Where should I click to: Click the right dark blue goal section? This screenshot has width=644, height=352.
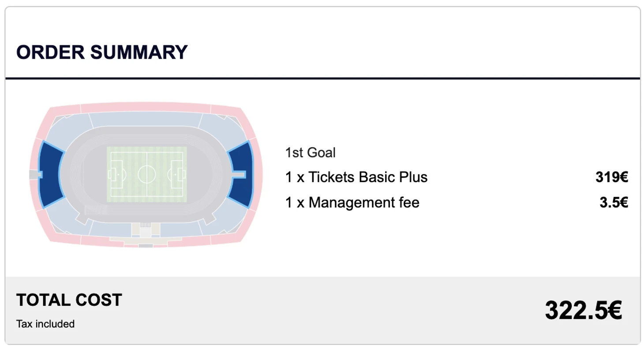tap(240, 174)
